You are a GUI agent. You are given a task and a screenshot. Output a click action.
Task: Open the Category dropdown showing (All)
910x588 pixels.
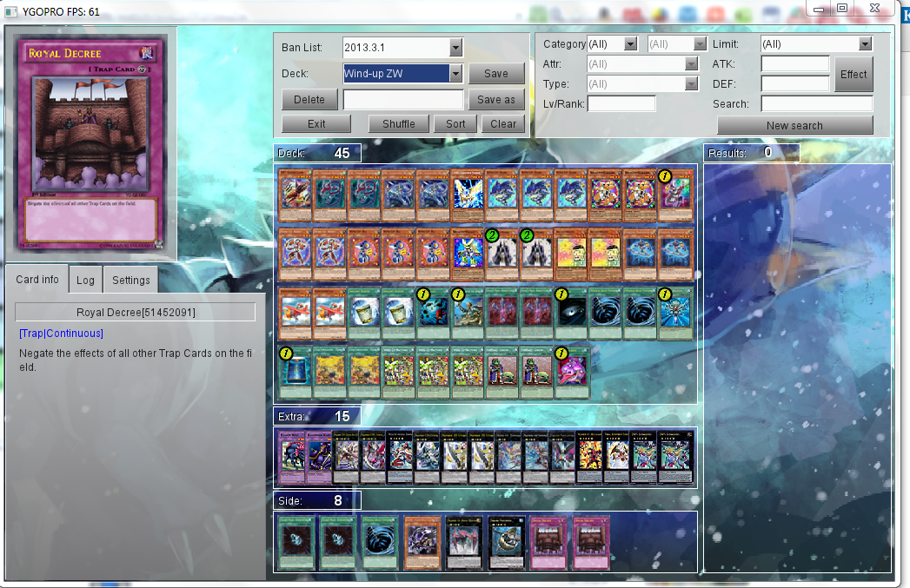tap(630, 44)
